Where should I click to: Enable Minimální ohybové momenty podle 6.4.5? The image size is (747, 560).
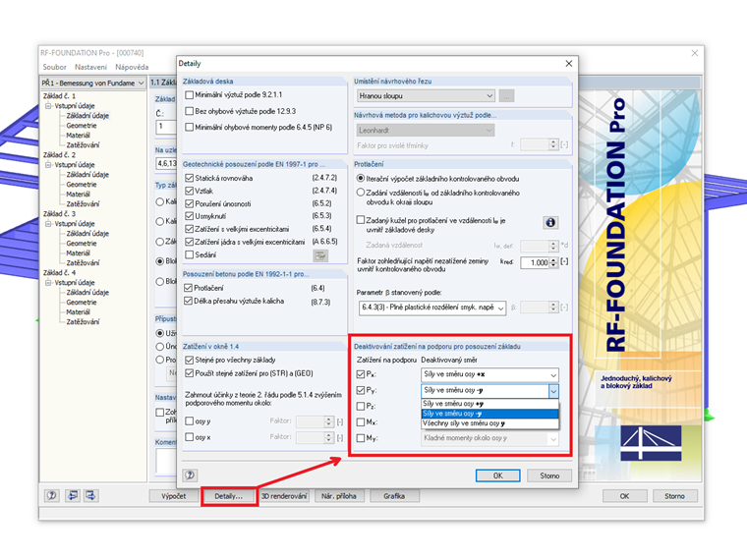click(x=189, y=127)
